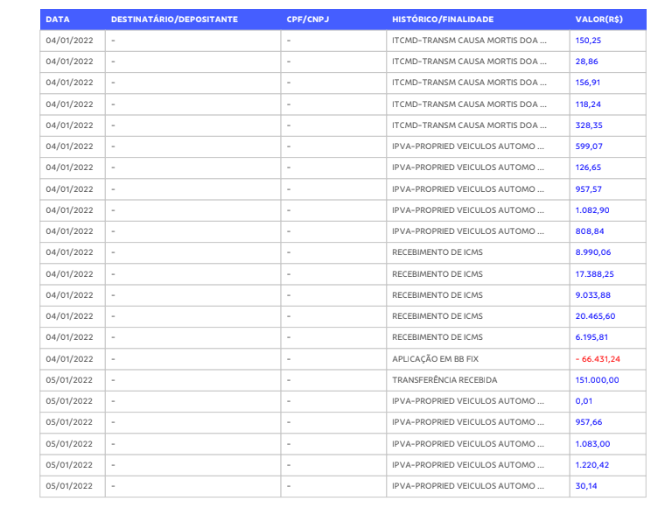670x506 pixels.
Task: Select the value 30,14
Action: pyautogui.click(x=586, y=485)
